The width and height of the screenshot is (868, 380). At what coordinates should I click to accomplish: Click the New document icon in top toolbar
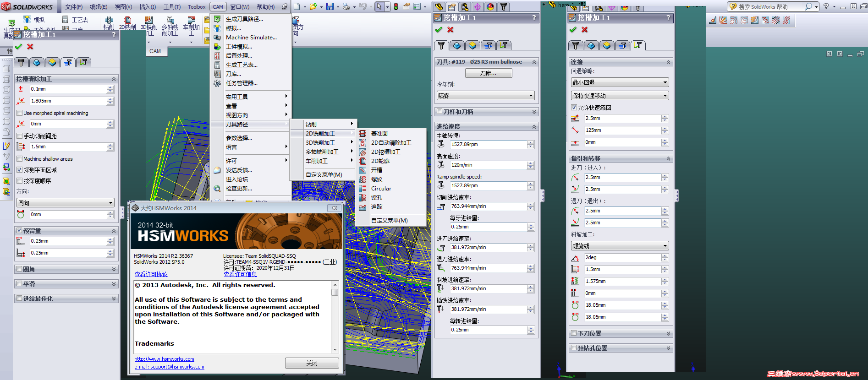tap(297, 6)
